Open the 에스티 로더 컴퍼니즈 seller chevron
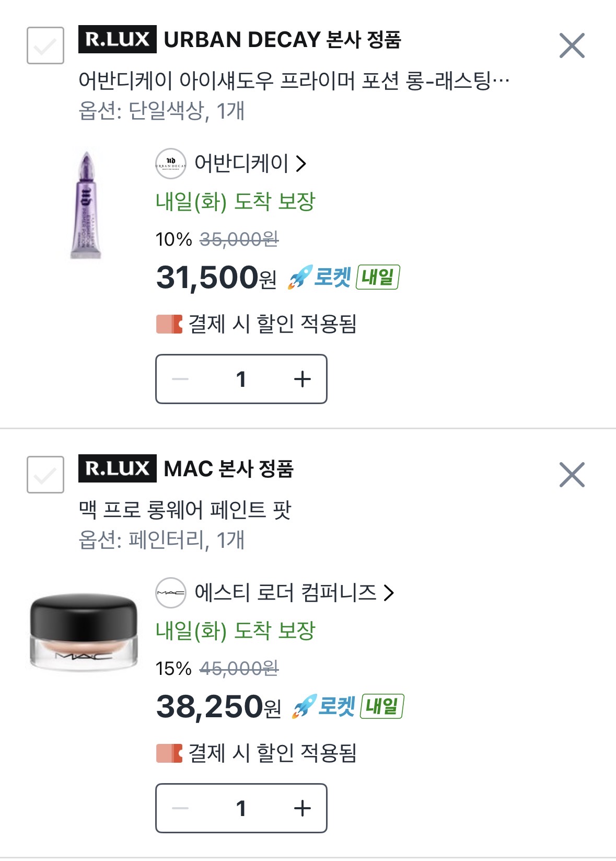Screen dimensions: 616x861 (389, 593)
